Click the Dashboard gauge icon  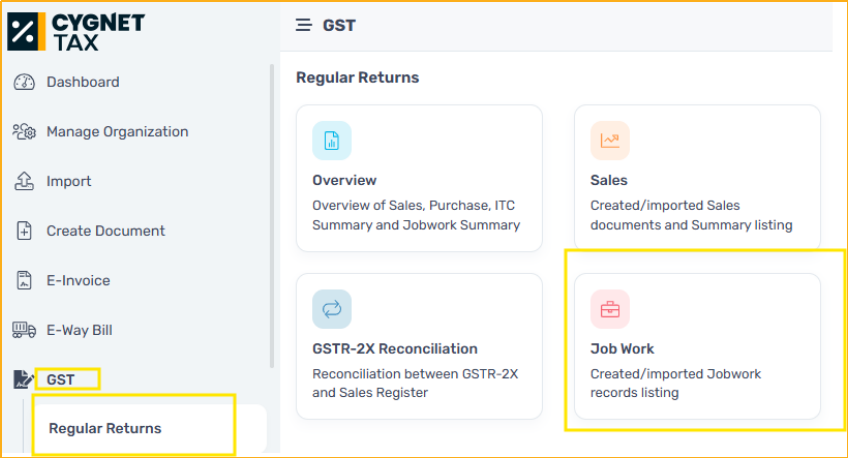[24, 82]
